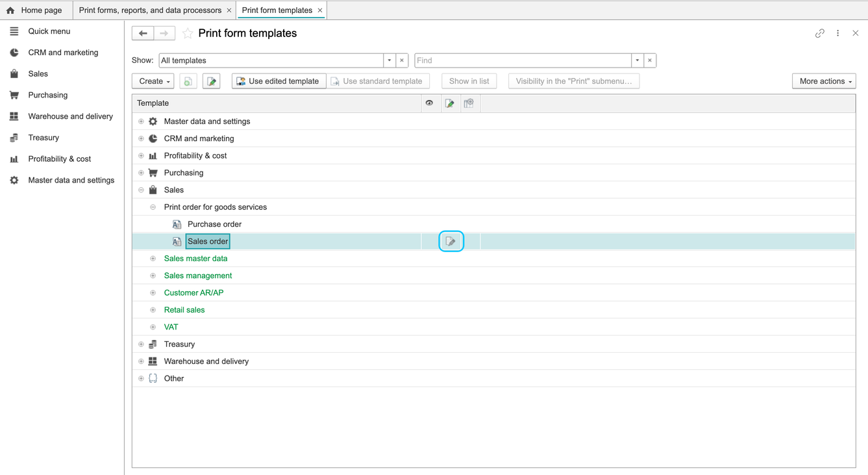Screen dimensions: 868x475
Task: Navigate forward with the right arrow button
Action: [x=165, y=33]
